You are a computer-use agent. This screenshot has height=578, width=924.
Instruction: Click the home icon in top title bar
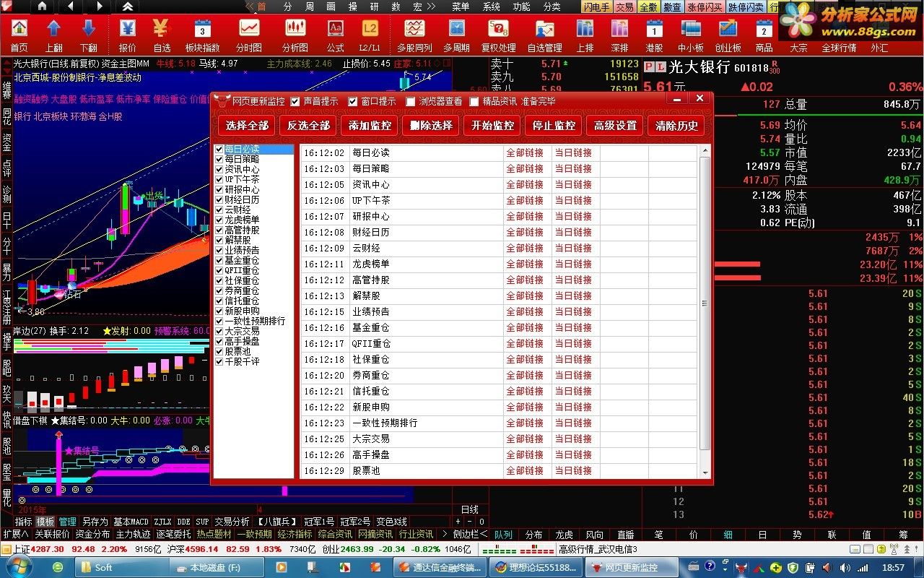(x=41, y=7)
